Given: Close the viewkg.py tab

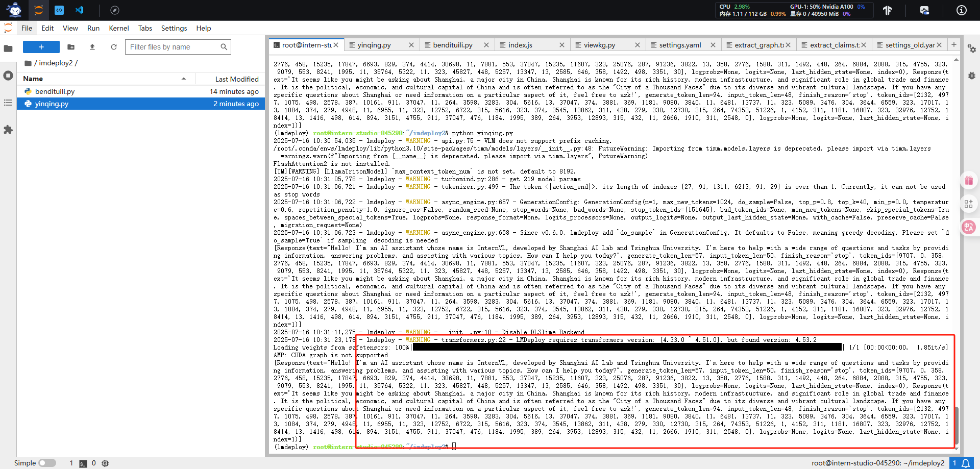Looking at the screenshot, I should click(638, 45).
